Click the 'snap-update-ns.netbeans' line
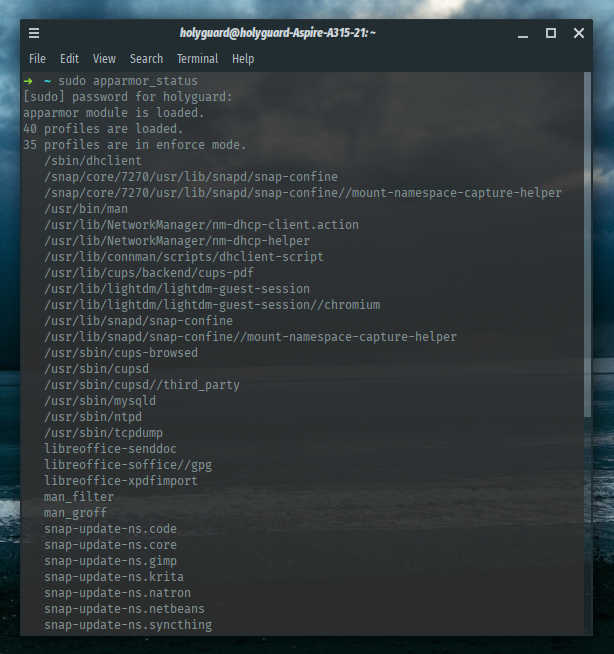The width and height of the screenshot is (614, 654). [x=124, y=609]
